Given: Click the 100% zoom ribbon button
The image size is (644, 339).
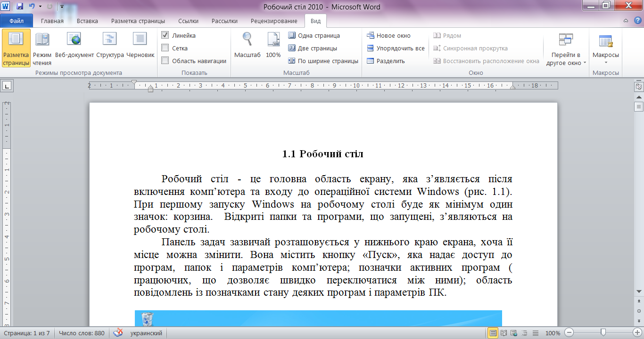Looking at the screenshot, I should point(273,46).
